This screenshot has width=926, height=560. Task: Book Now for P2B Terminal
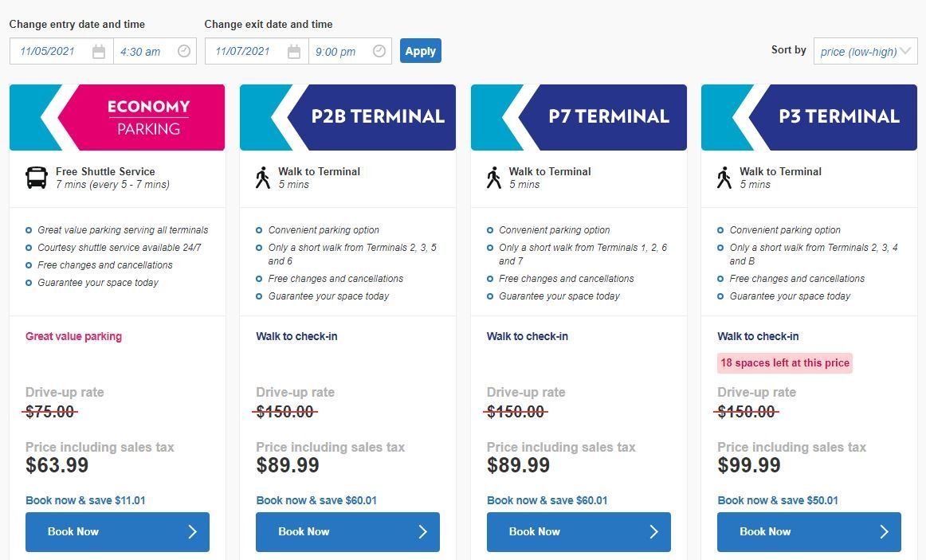click(347, 531)
